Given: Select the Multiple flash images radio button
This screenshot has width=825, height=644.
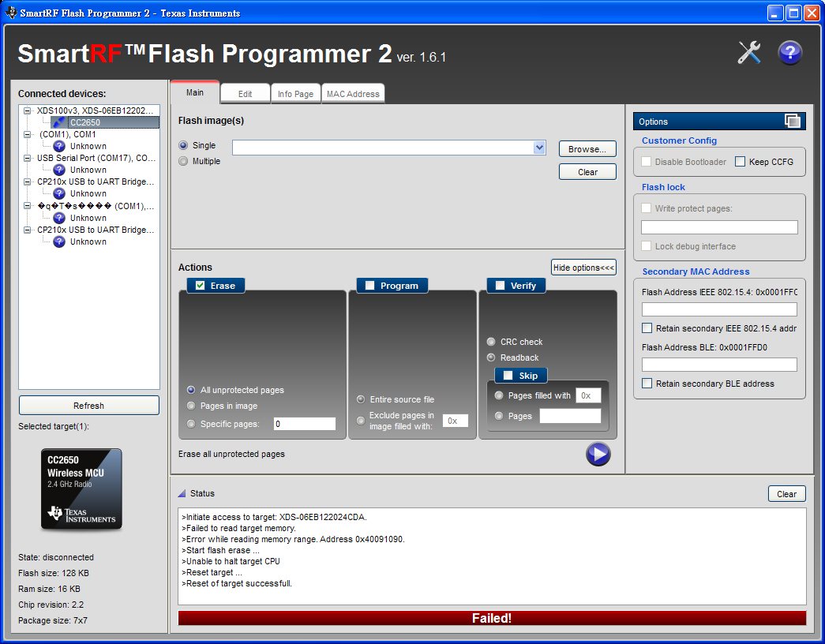Looking at the screenshot, I should (183, 161).
